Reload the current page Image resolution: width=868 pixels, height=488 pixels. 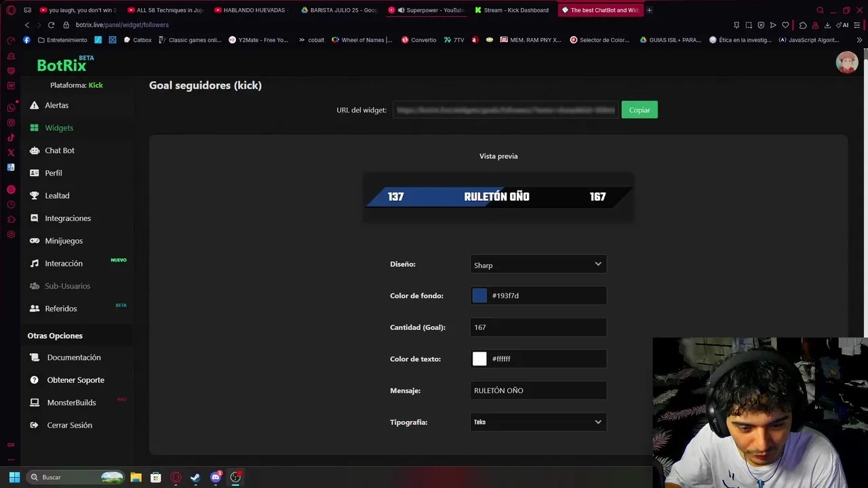coord(51,25)
